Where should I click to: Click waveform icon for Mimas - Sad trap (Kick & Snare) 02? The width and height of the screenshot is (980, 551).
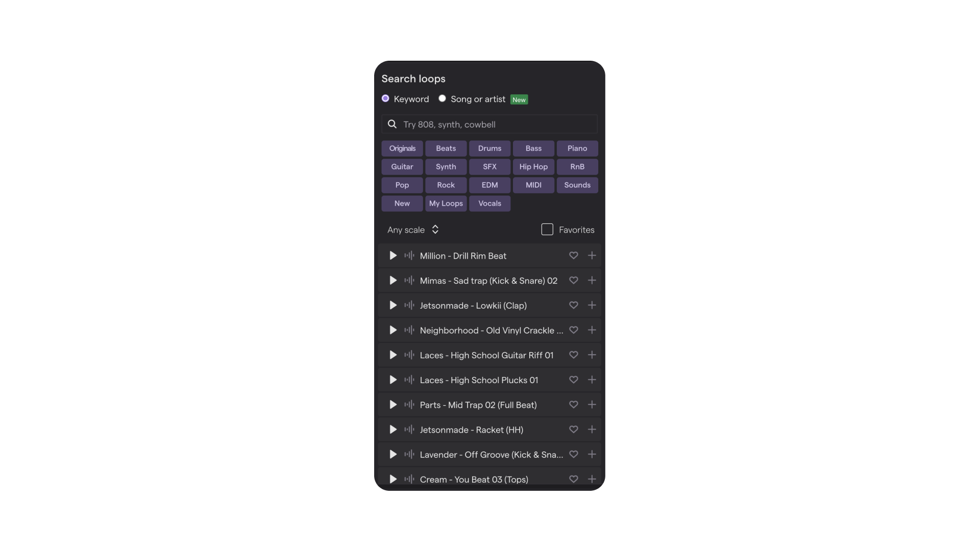pos(409,281)
